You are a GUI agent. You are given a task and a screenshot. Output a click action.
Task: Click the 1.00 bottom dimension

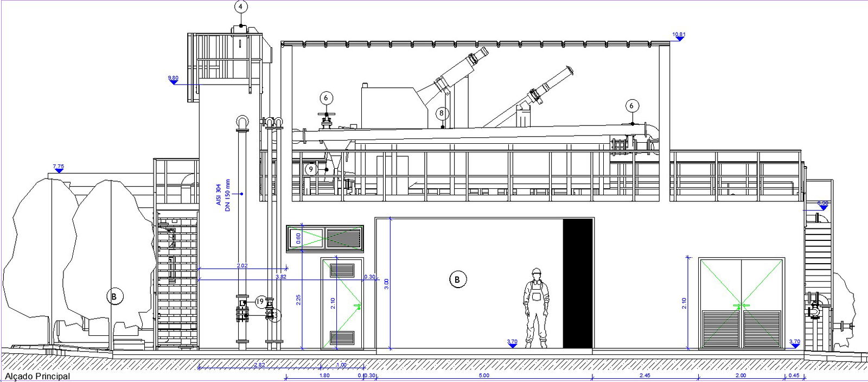(x=341, y=365)
